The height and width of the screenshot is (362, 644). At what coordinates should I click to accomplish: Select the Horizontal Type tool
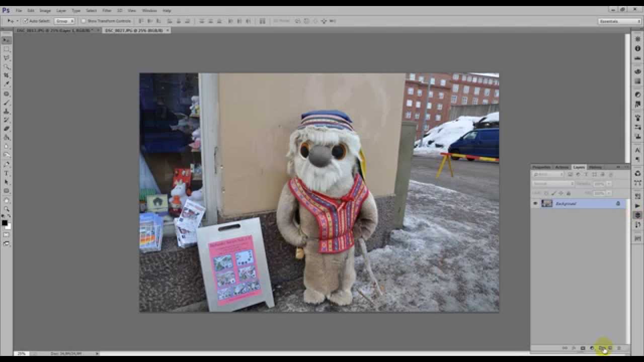[7, 173]
